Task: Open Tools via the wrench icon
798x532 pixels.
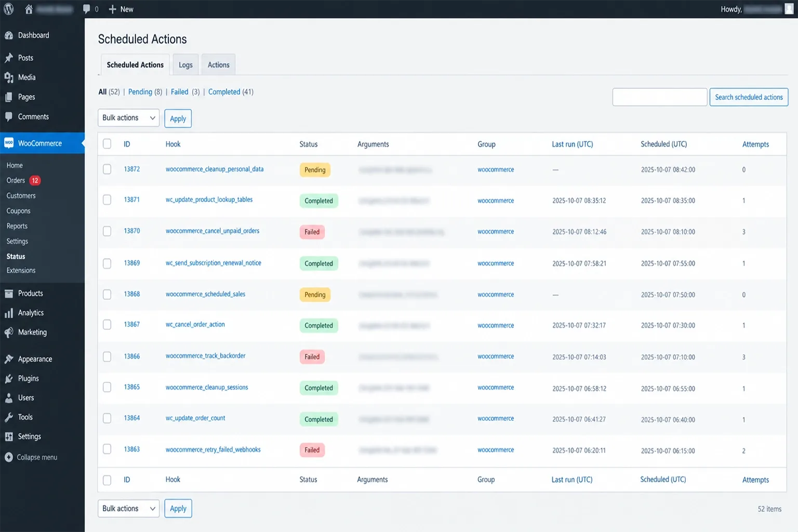Action: tap(9, 417)
